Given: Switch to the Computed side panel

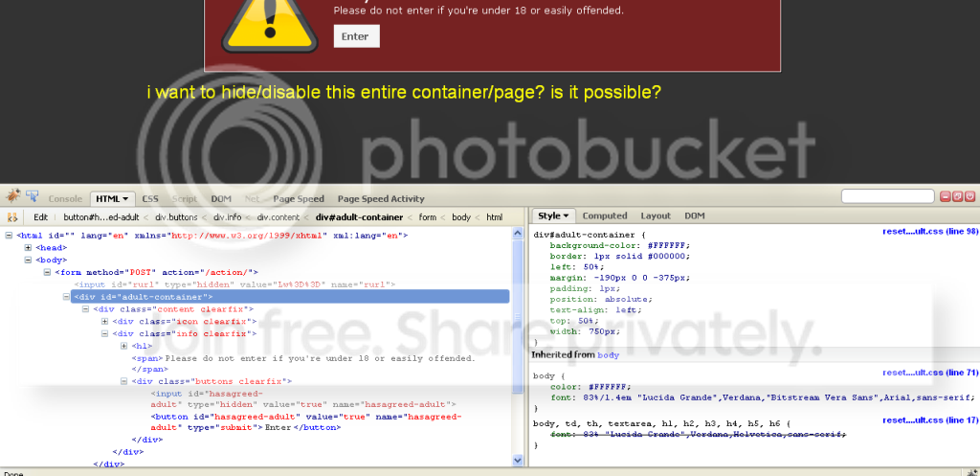Looking at the screenshot, I should (605, 215).
